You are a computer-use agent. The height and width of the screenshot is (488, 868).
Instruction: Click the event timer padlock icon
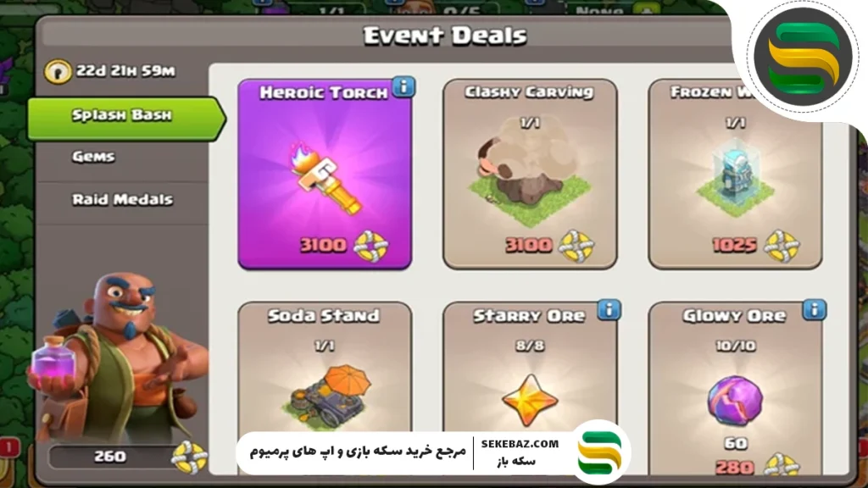(x=58, y=71)
